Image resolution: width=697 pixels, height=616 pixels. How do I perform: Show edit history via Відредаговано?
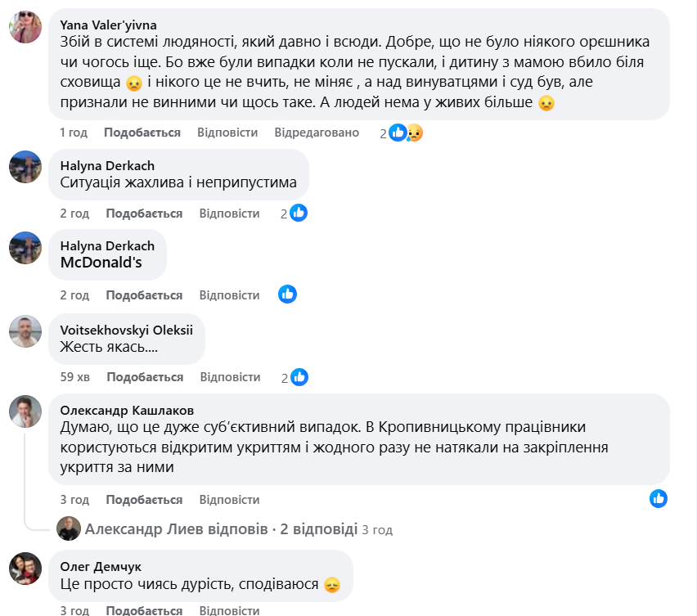coord(317,133)
